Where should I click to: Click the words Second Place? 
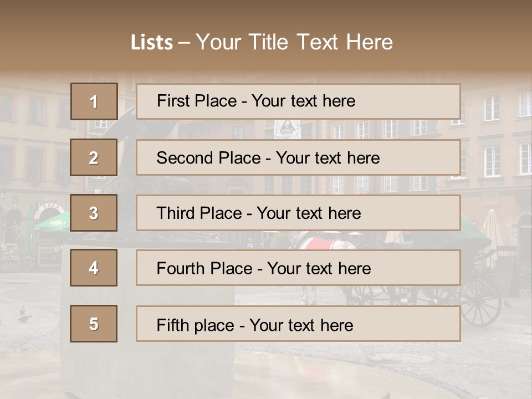click(209, 158)
